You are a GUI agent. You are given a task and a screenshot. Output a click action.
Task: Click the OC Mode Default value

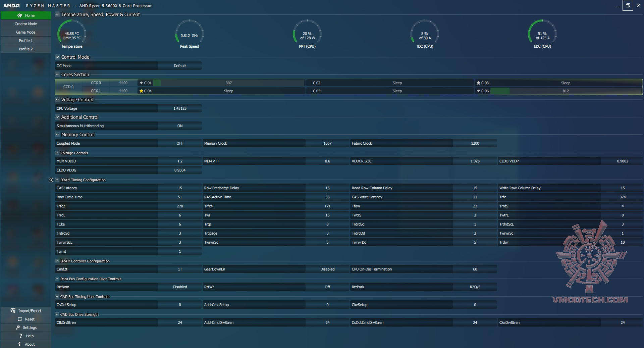coord(180,66)
